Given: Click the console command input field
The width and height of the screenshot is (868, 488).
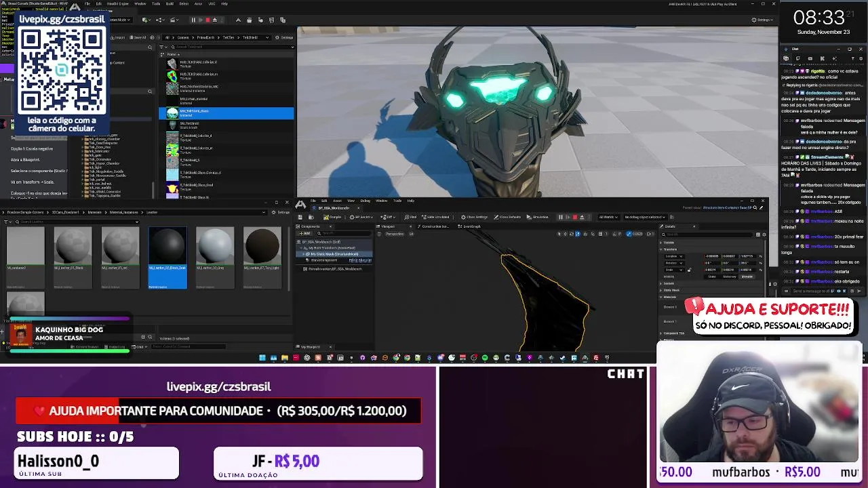Looking at the screenshot, I should pos(188,346).
